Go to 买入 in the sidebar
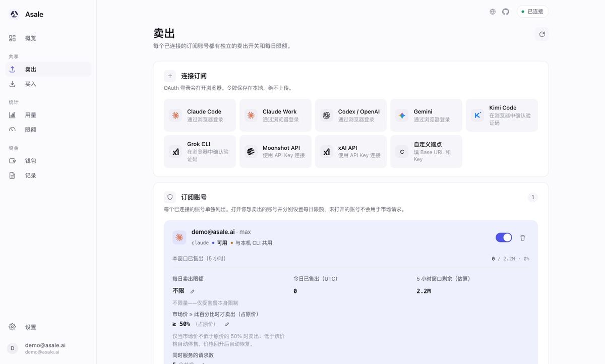605x364 pixels. [x=48, y=84]
